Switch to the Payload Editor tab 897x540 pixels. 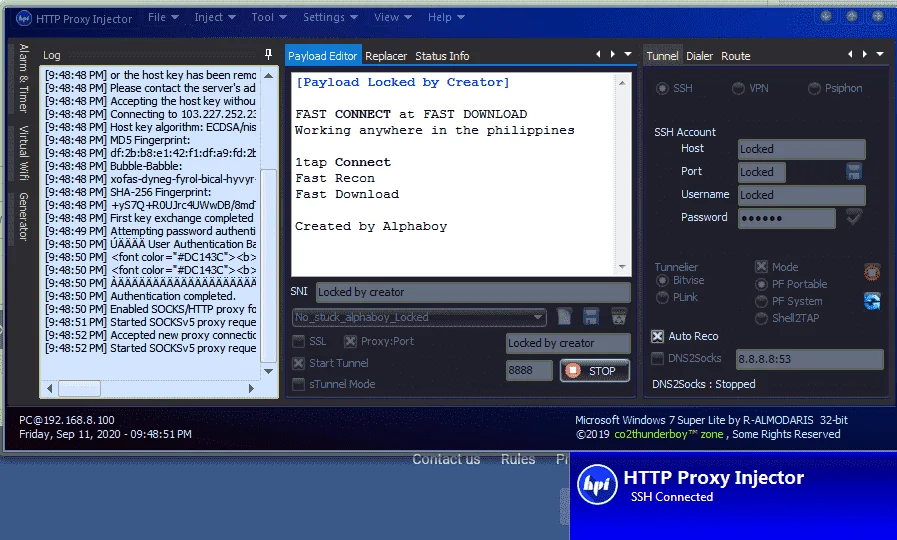(323, 55)
